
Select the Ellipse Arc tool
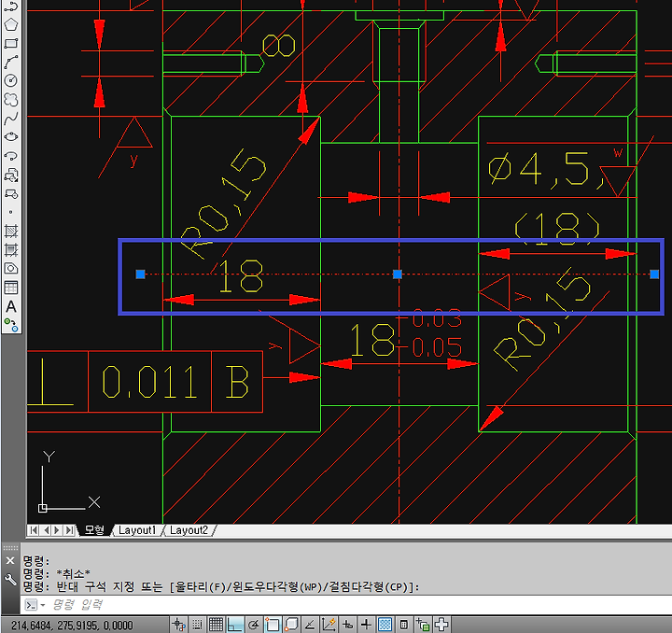click(10, 156)
